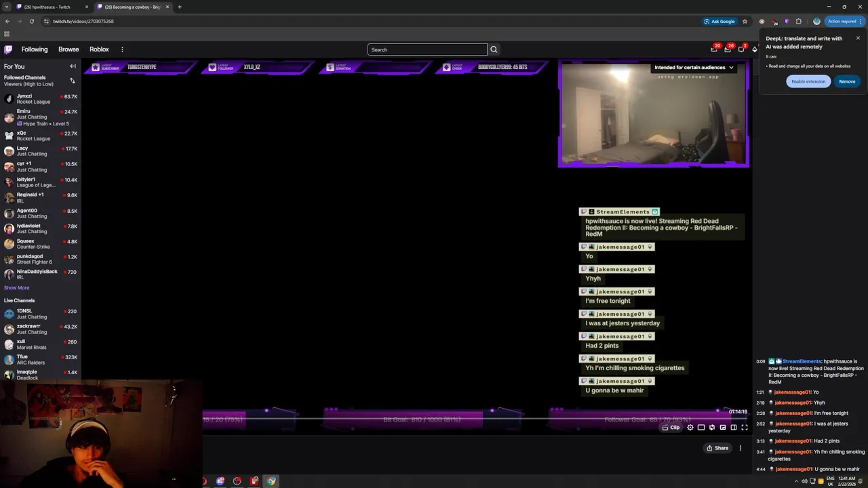This screenshot has height=488, width=868.
Task: Open the Chrome profile avatar
Action: 816,21
